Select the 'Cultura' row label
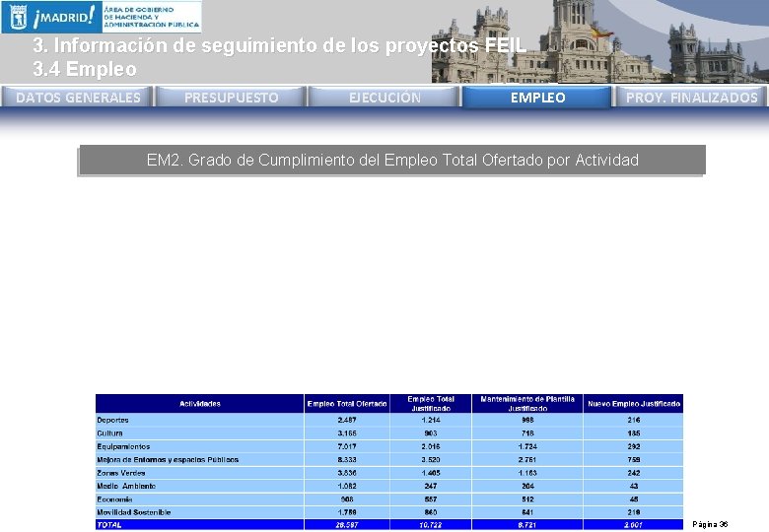This screenshot has height=532, width=769. click(x=109, y=433)
